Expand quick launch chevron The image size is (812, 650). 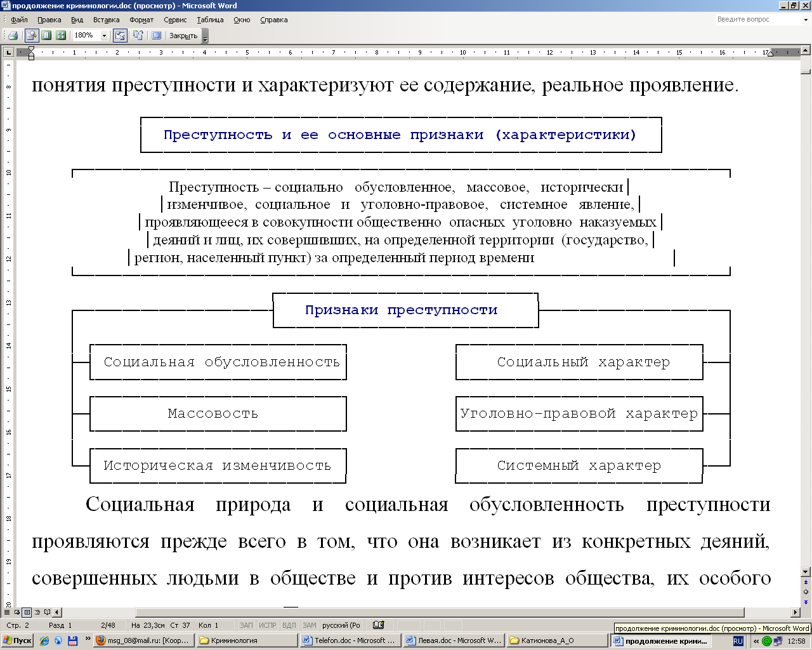pos(88,639)
